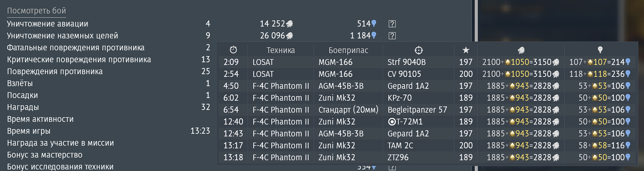This screenshot has height=171, width=644.
Task: Click the silver lions column header icon
Action: [x=521, y=50]
